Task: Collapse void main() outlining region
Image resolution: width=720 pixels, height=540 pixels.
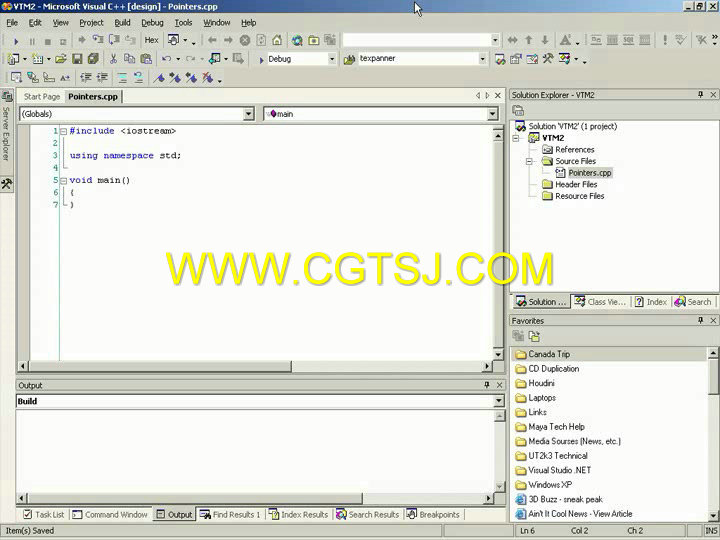Action: click(x=64, y=180)
